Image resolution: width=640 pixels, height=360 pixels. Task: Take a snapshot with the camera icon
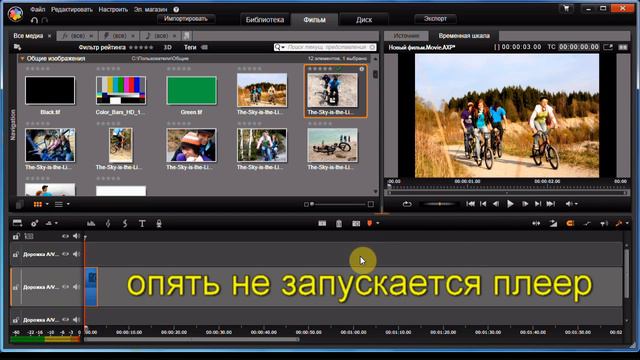pos(356,223)
